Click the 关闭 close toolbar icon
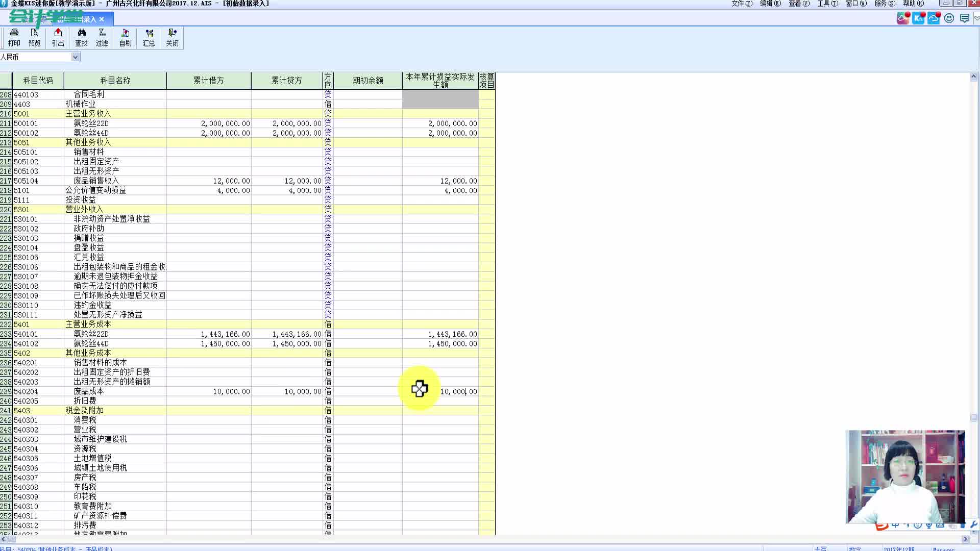Screen dimensions: 980x551 click(x=173, y=38)
